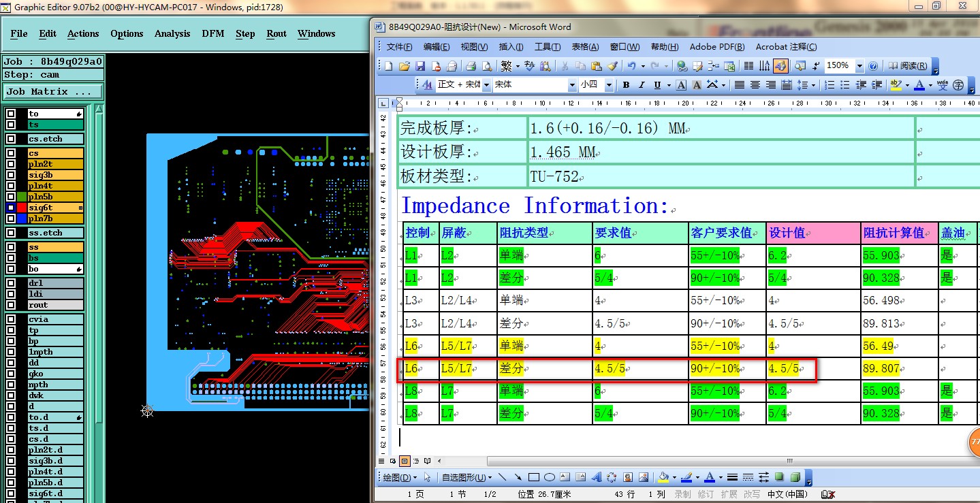Select the Format Painter brush
Image resolution: width=980 pixels, height=503 pixels.
coord(612,66)
